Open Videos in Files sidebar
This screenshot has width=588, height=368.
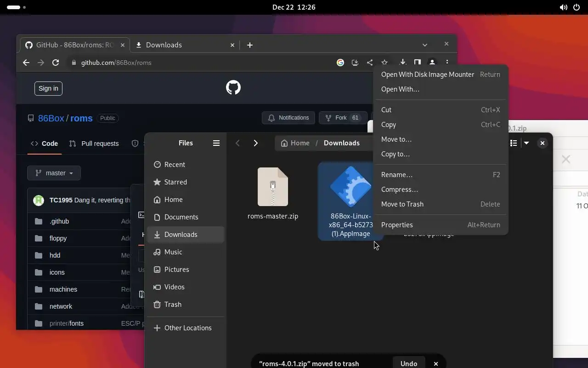pyautogui.click(x=186, y=287)
